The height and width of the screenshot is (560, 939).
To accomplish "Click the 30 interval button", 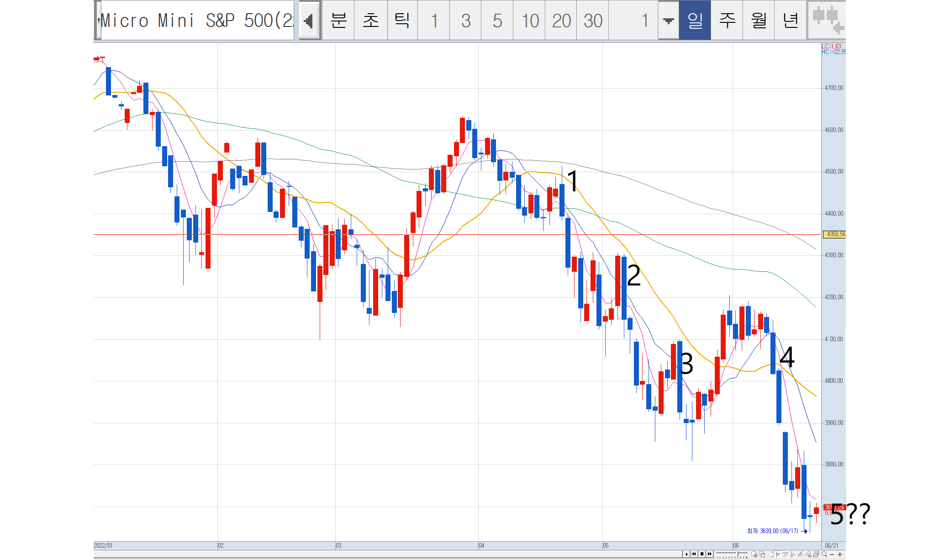I will 592,21.
